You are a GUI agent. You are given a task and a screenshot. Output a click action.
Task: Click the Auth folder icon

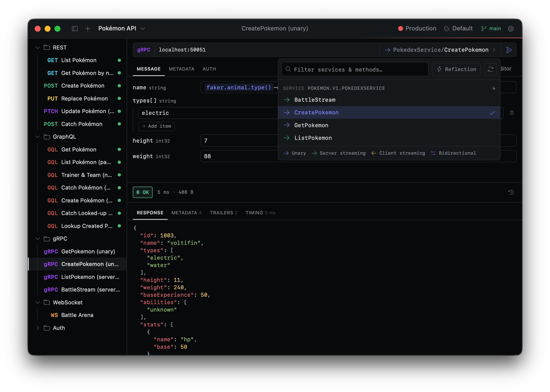pos(47,328)
